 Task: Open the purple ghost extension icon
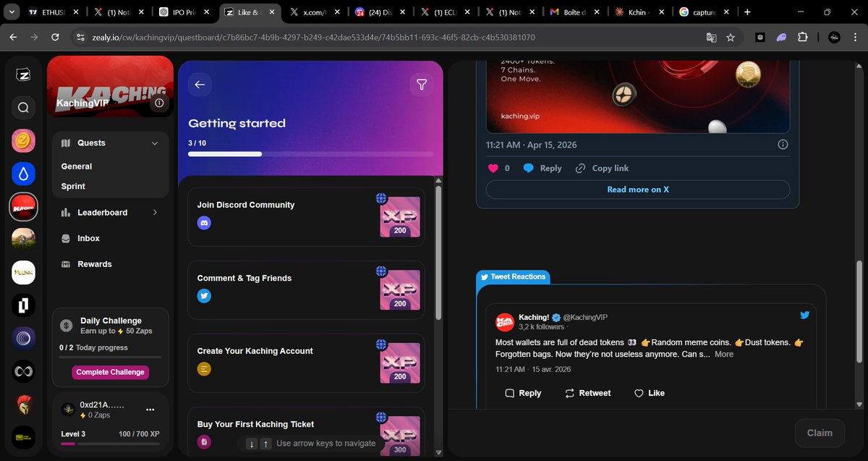pos(781,38)
